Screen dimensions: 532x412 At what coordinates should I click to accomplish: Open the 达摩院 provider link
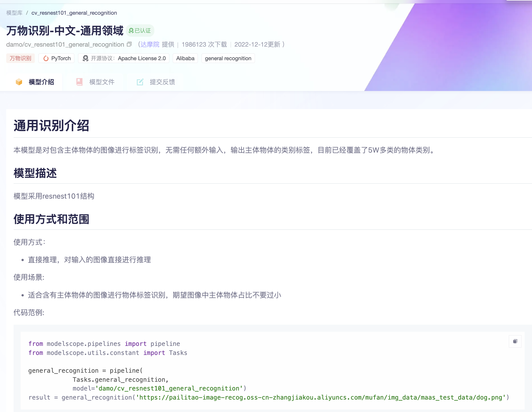pos(150,44)
